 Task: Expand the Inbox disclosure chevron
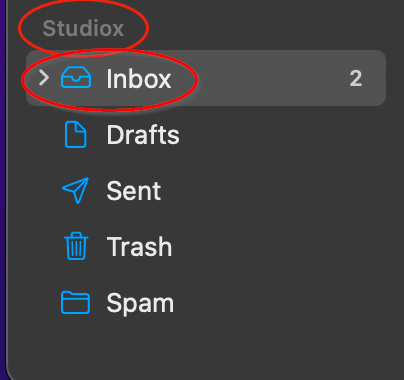[x=44, y=78]
